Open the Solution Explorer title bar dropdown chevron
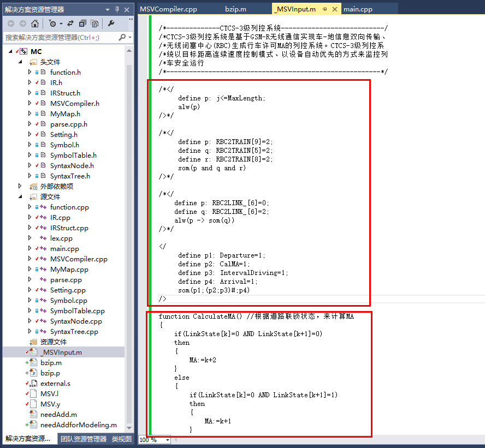Image resolution: width=485 pixels, height=448 pixels. click(107, 9)
